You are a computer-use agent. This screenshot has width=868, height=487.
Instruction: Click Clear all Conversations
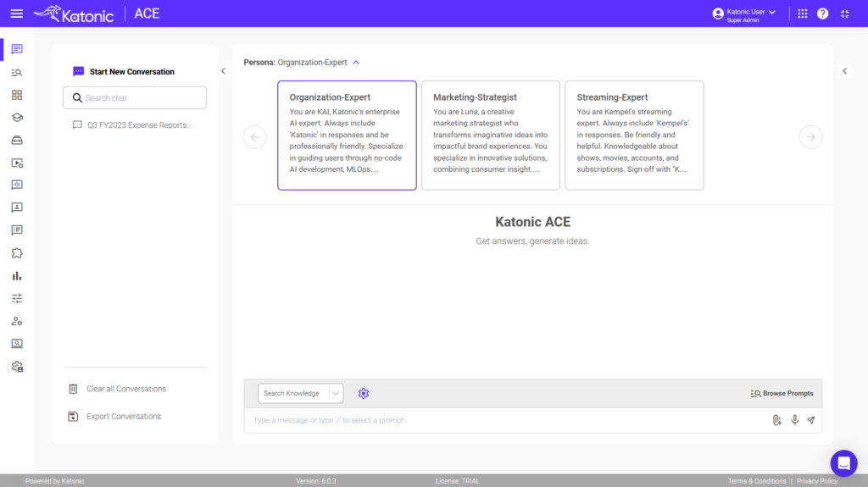117,389
